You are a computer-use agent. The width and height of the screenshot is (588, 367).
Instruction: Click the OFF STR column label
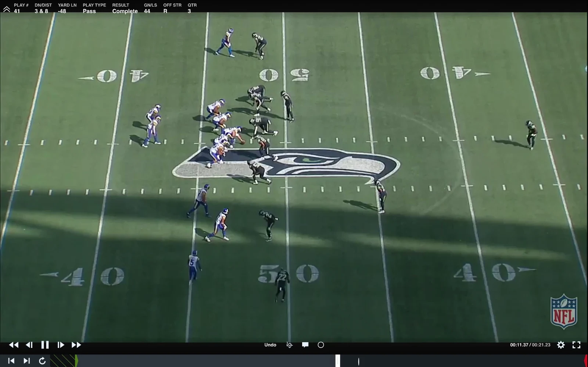pos(172,5)
